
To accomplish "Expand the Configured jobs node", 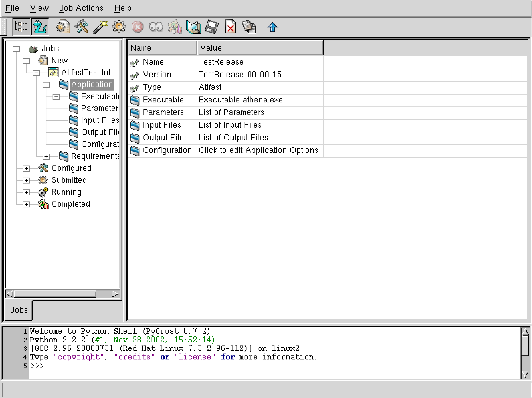I will click(x=26, y=168).
